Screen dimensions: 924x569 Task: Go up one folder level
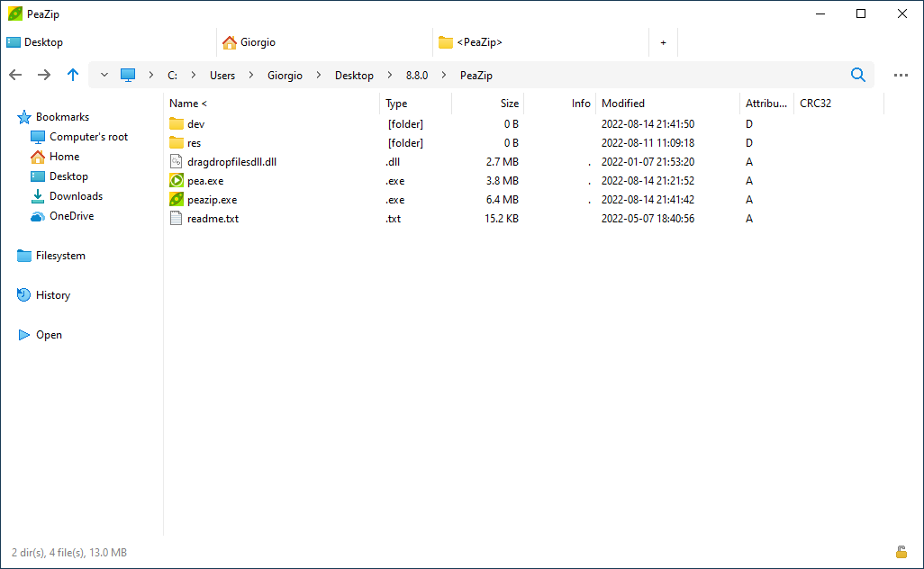pos(72,75)
